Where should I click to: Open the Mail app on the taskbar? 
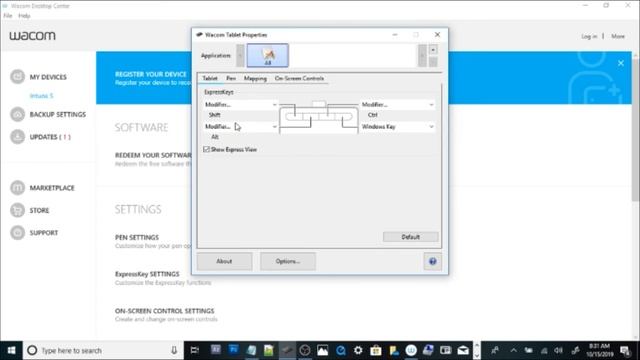coord(463,350)
